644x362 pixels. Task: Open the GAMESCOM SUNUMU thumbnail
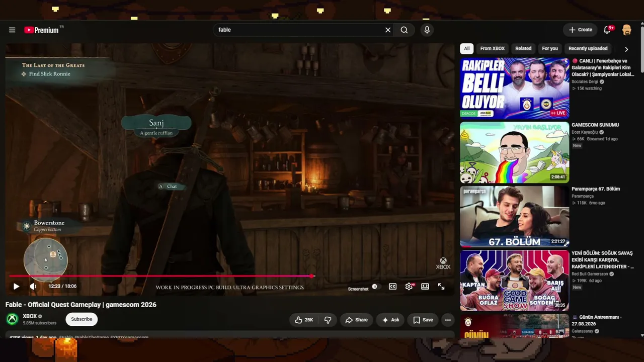(x=515, y=152)
